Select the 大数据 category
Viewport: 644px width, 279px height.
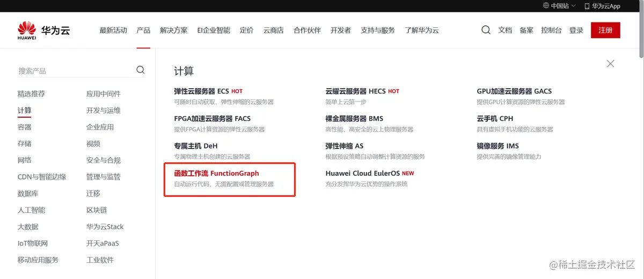(28, 227)
